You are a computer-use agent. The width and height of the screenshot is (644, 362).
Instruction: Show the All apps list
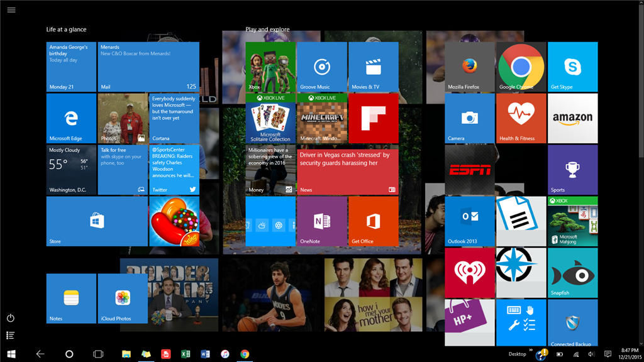point(11,336)
